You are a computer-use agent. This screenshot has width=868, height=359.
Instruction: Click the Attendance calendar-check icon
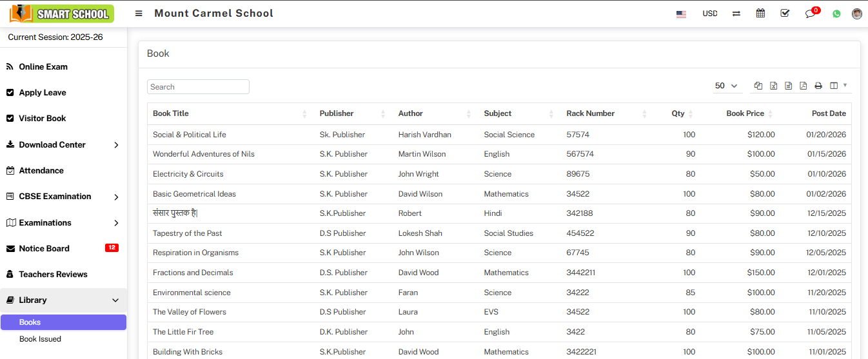(x=10, y=171)
